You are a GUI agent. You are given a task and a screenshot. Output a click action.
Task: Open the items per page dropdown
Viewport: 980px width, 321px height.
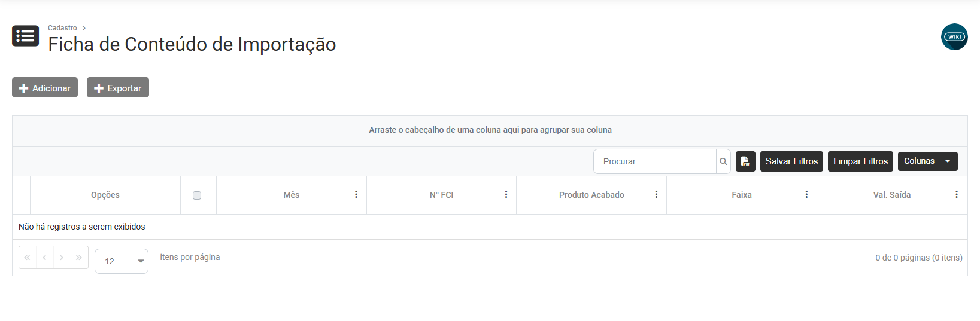point(122,261)
